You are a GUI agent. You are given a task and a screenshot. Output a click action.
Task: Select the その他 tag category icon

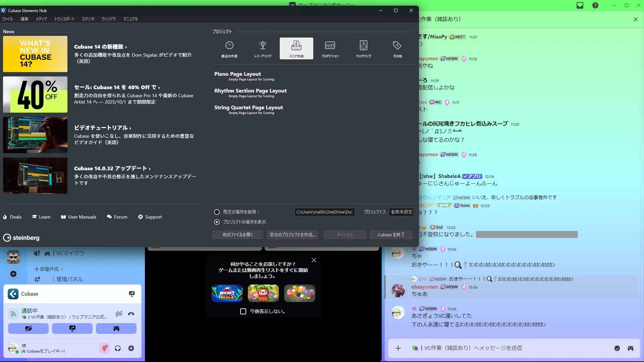pos(397,46)
